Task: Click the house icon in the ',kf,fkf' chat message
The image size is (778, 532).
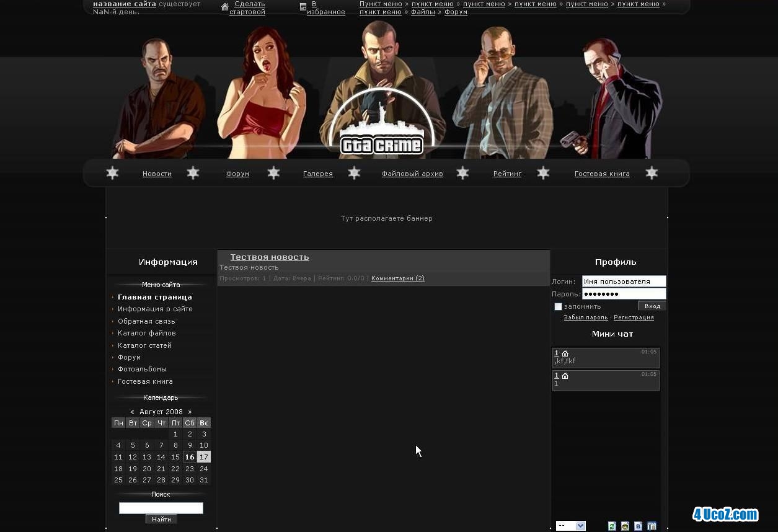Action: 565,353
